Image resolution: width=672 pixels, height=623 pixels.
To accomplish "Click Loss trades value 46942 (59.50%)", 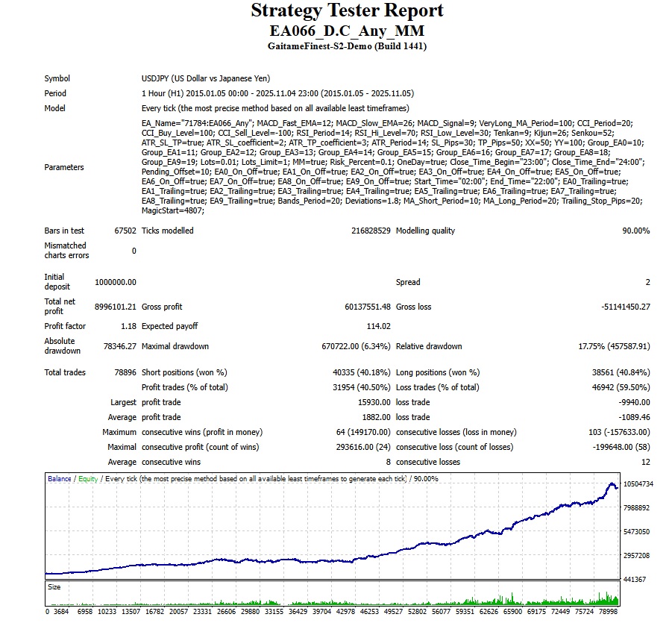I will click(621, 388).
